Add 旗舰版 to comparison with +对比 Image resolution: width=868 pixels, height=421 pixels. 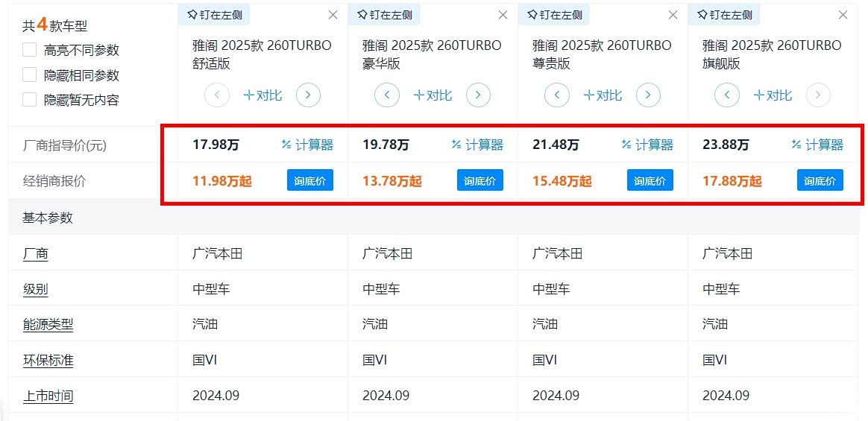773,95
